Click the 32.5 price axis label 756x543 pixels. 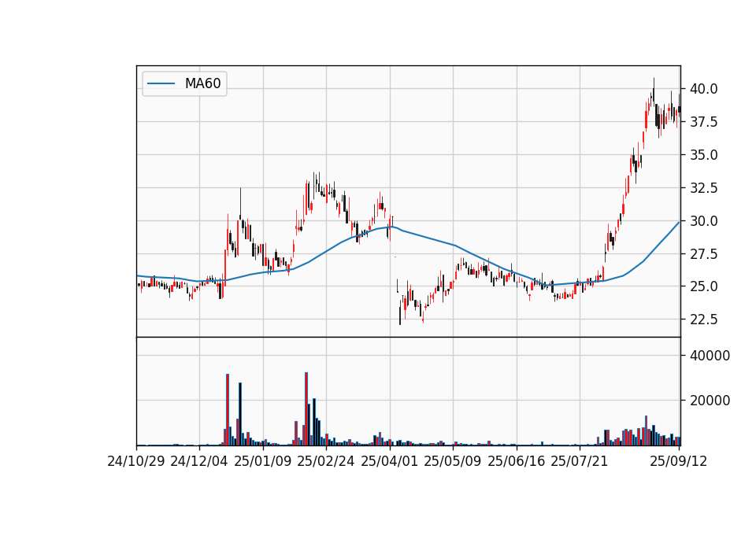click(x=703, y=188)
